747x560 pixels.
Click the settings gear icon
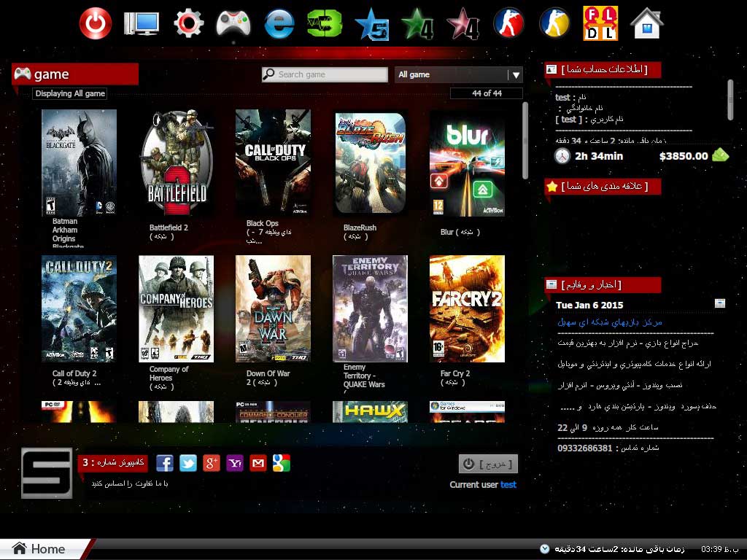tap(188, 24)
